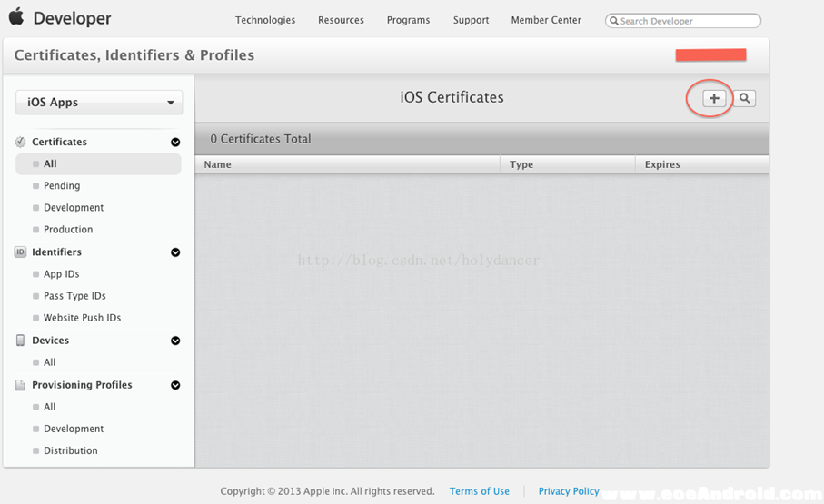
Task: Open the Member Center menu item
Action: coord(546,20)
